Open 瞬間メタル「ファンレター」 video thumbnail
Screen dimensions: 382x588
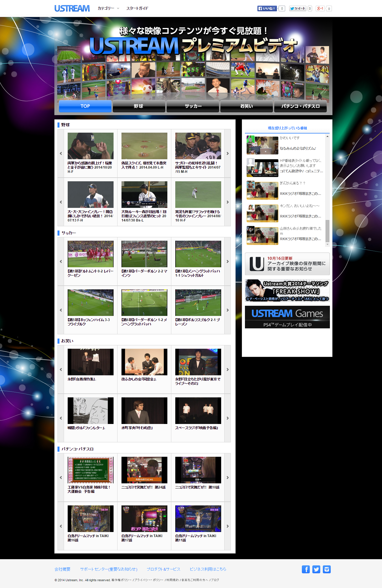91,411
